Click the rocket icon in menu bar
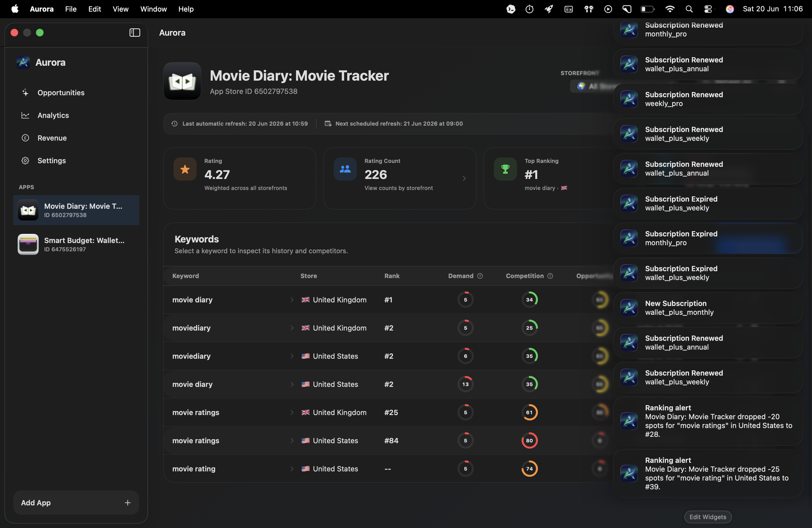The image size is (812, 528). (x=549, y=9)
